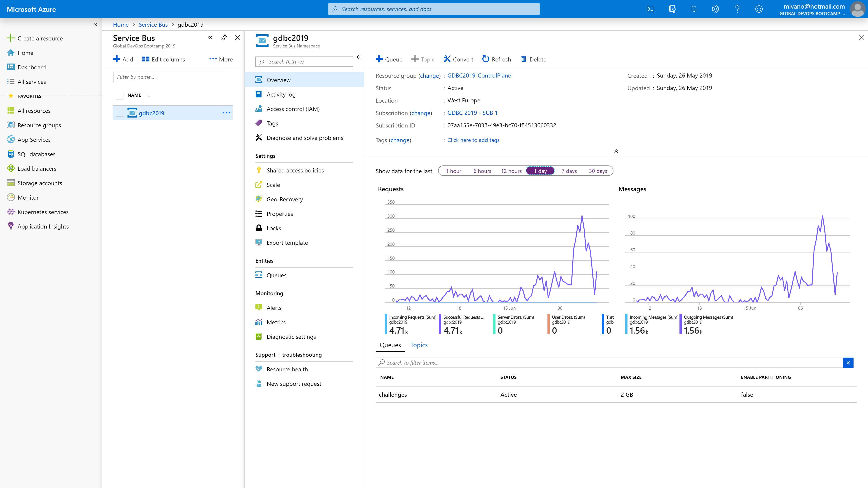
Task: Open the Cloud Shell icon
Action: 650,9
